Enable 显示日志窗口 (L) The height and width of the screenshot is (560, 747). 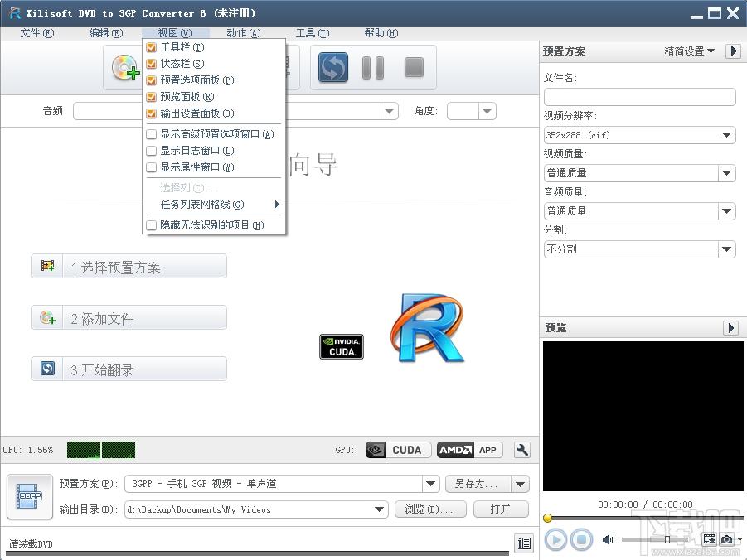tap(152, 151)
